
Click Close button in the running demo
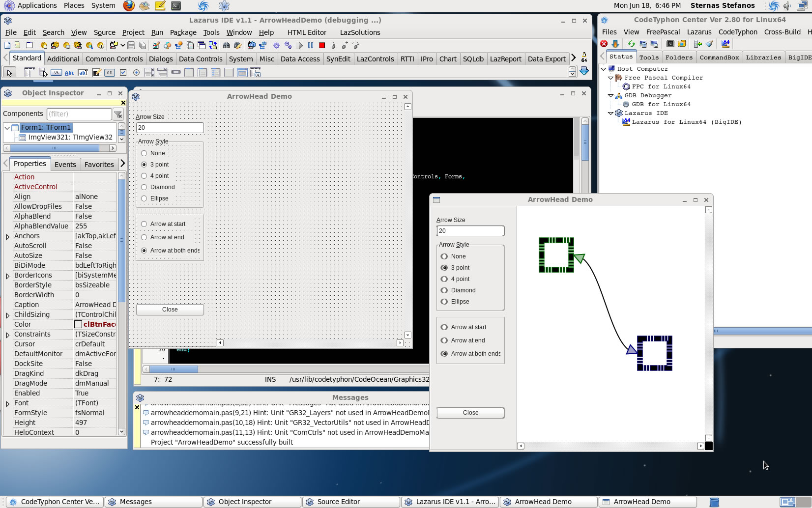click(x=470, y=413)
